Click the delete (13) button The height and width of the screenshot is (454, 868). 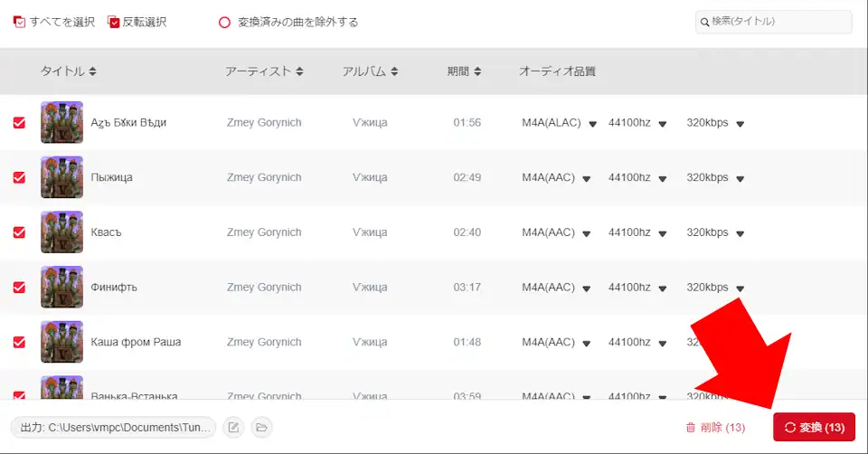(x=715, y=427)
